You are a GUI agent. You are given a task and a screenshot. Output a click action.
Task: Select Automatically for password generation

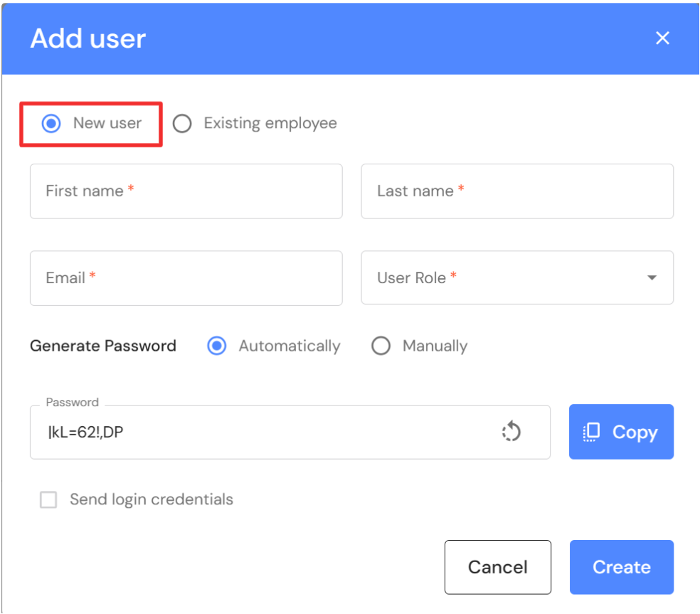[217, 346]
